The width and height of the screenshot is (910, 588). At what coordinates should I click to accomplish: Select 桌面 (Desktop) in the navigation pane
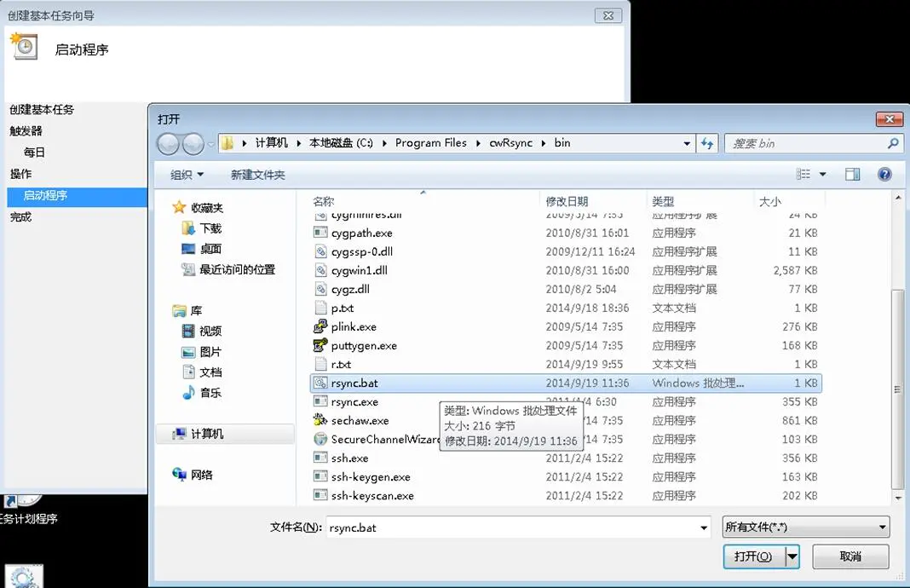coord(210,249)
